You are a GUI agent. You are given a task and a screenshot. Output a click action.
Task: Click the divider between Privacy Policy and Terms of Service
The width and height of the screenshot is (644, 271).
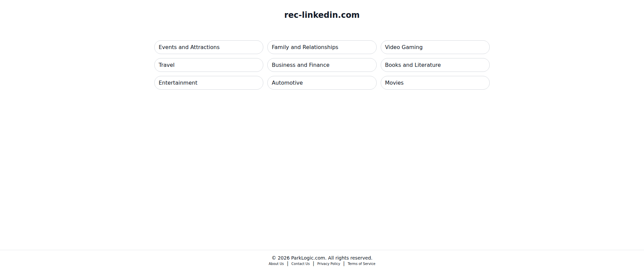[344, 264]
